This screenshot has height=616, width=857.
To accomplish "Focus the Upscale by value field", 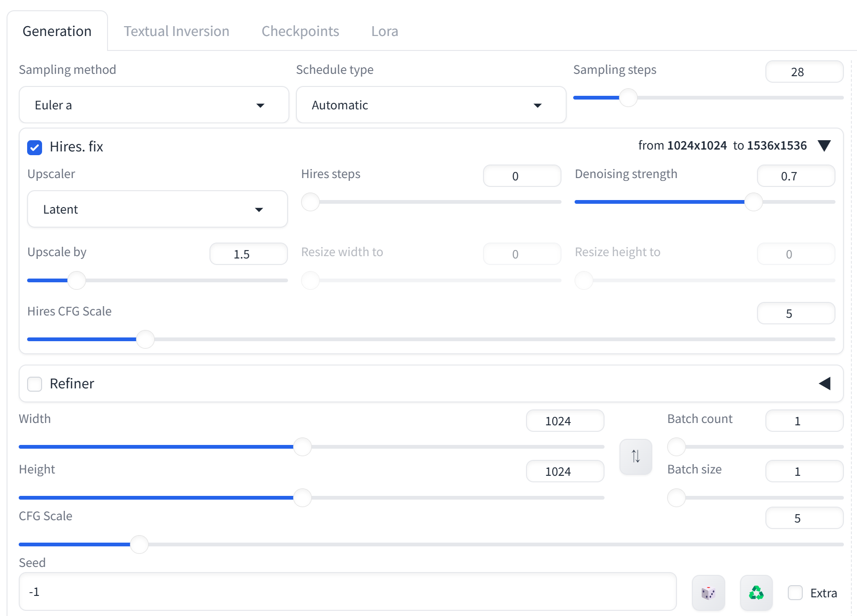I will 248,254.
